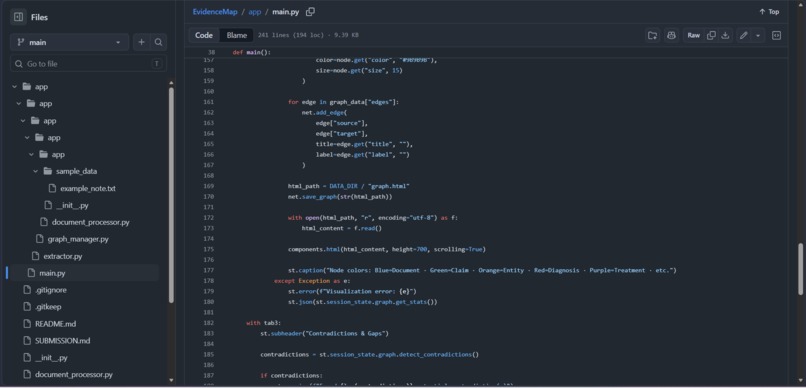Viewport: 806px width, 388px height.
Task: Open the Raw file view
Action: tap(693, 35)
